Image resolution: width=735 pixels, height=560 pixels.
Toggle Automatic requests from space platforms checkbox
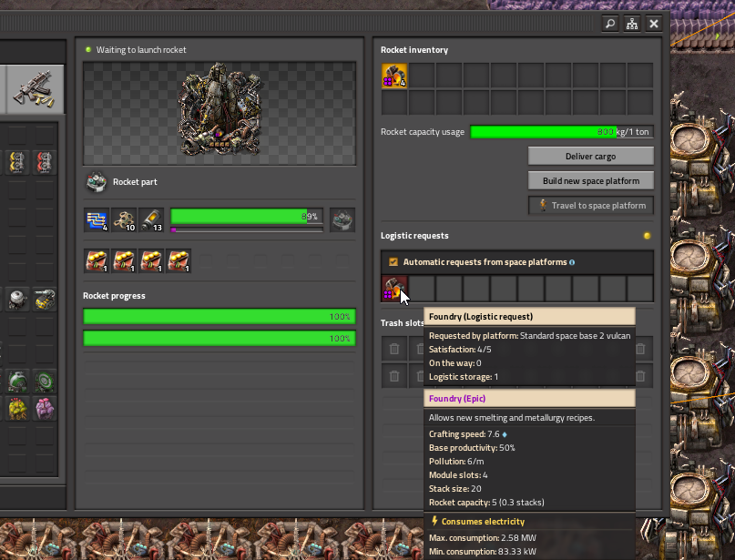[x=393, y=262]
